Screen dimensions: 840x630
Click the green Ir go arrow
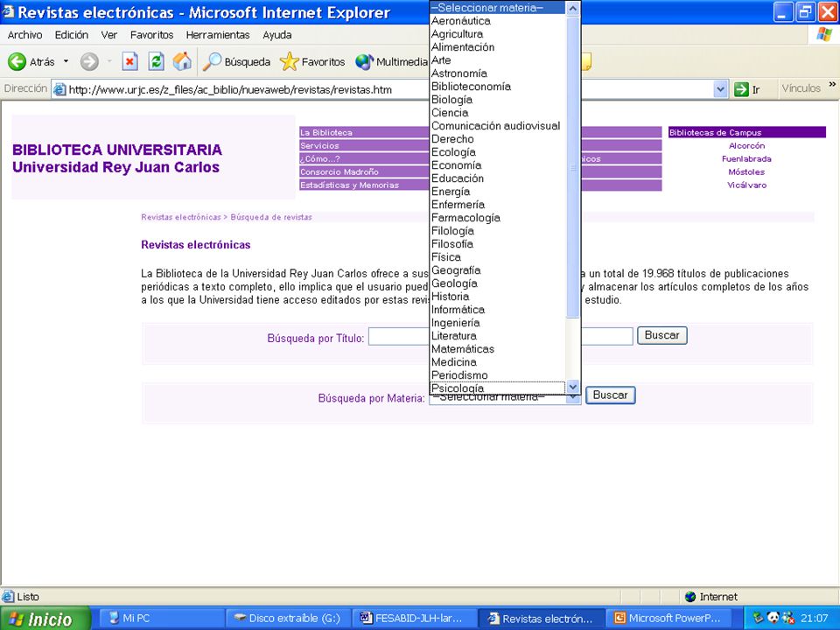741,89
